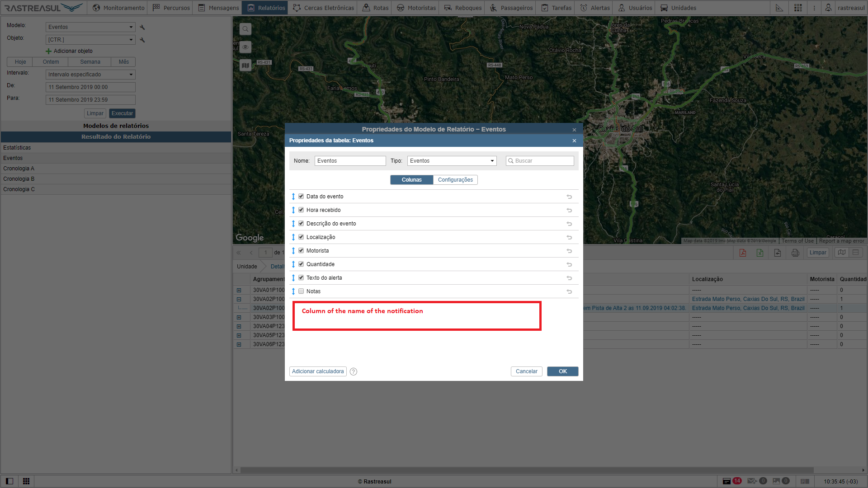
Task: Click the wrench icon next to Modelo
Action: pos(142,27)
